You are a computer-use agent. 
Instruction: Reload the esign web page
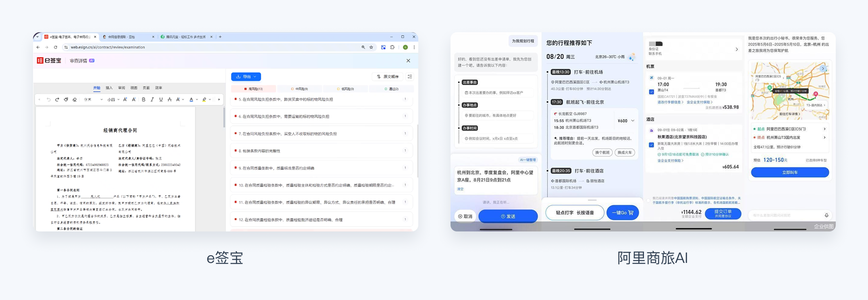tap(56, 47)
